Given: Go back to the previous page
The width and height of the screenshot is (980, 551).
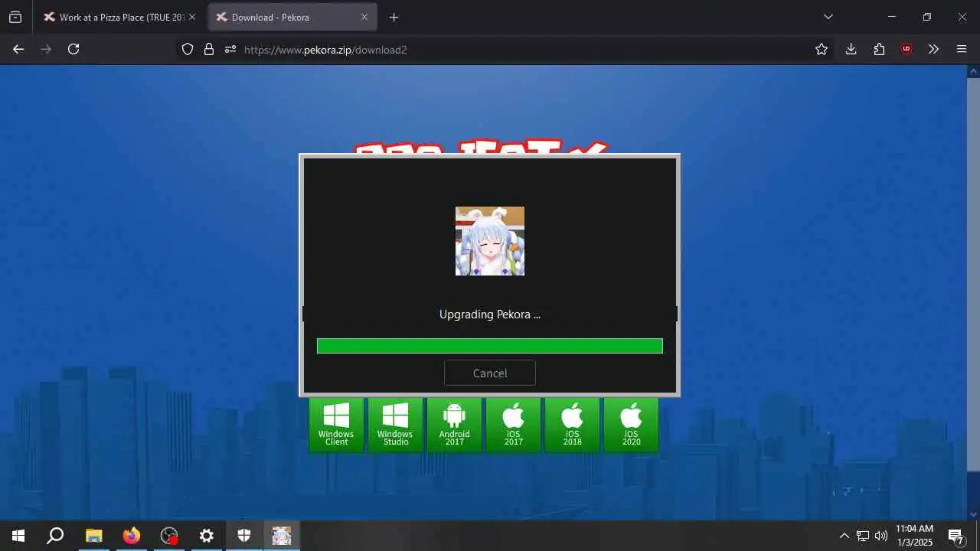Looking at the screenshot, I should click(x=18, y=49).
